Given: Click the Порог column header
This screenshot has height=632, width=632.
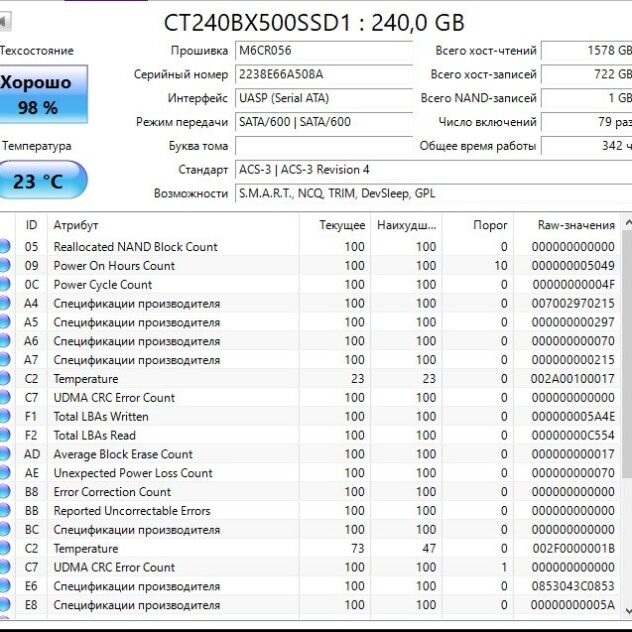Looking at the screenshot, I should (x=478, y=225).
